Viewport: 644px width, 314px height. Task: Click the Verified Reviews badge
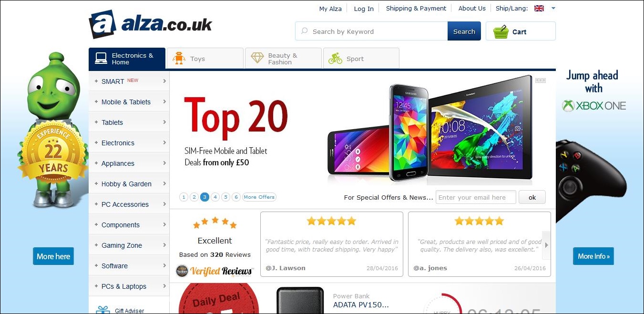coord(215,271)
